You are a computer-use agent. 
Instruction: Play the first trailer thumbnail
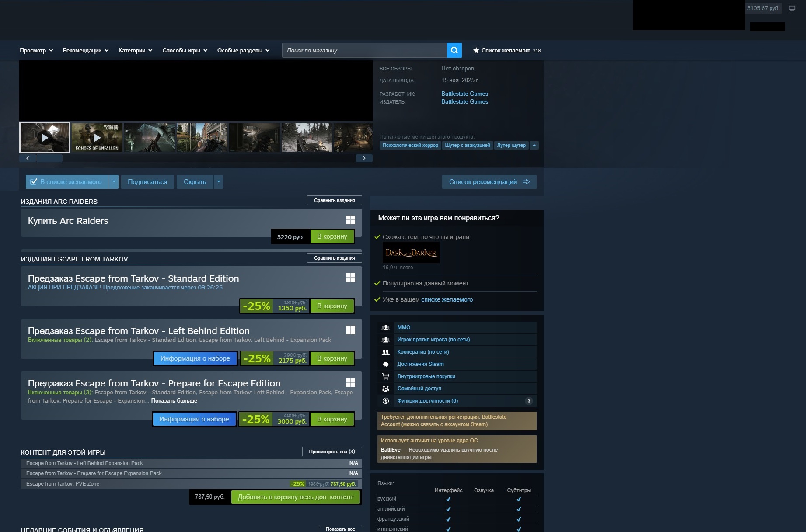[x=45, y=138]
